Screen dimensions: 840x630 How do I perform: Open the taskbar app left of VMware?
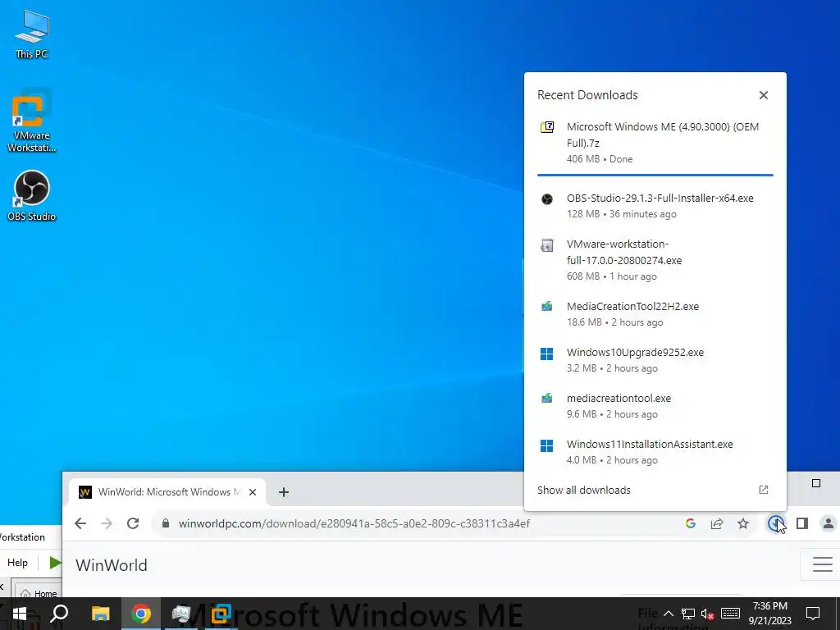tap(181, 614)
